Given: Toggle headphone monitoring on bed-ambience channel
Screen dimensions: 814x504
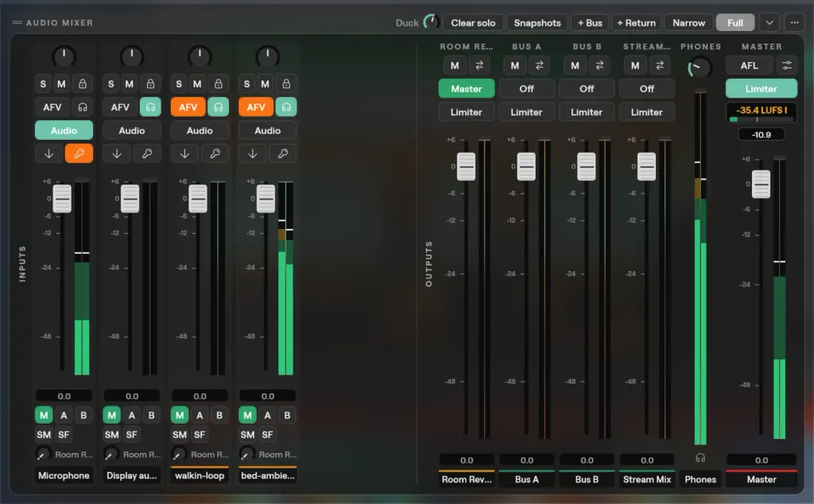Looking at the screenshot, I should pyautogui.click(x=286, y=107).
